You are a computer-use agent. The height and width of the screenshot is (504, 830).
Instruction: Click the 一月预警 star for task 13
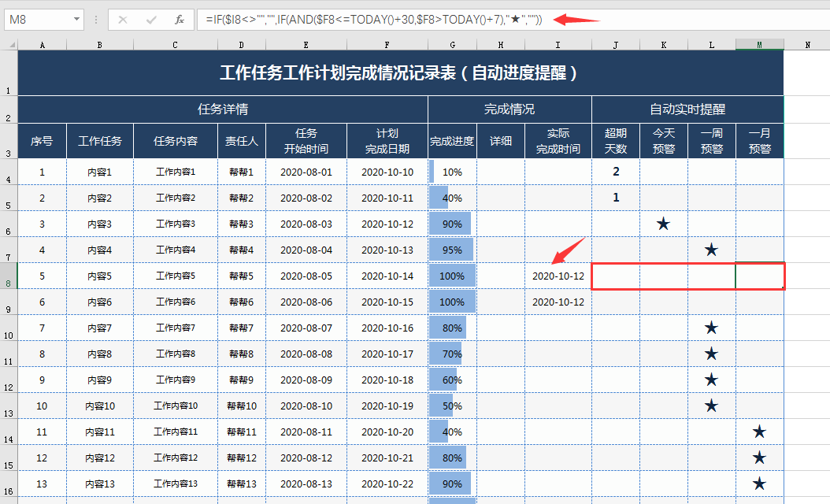[x=759, y=484]
